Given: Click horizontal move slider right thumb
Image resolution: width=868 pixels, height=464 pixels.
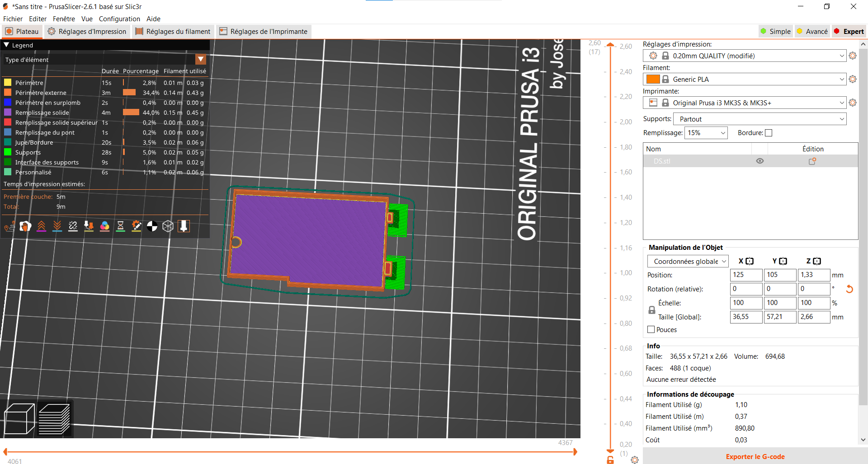Looking at the screenshot, I should [x=575, y=452].
